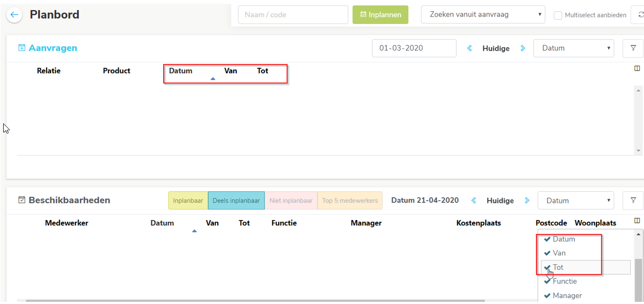Click Huidige in the Aanvragen section
The image size is (644, 304).
tap(496, 48)
